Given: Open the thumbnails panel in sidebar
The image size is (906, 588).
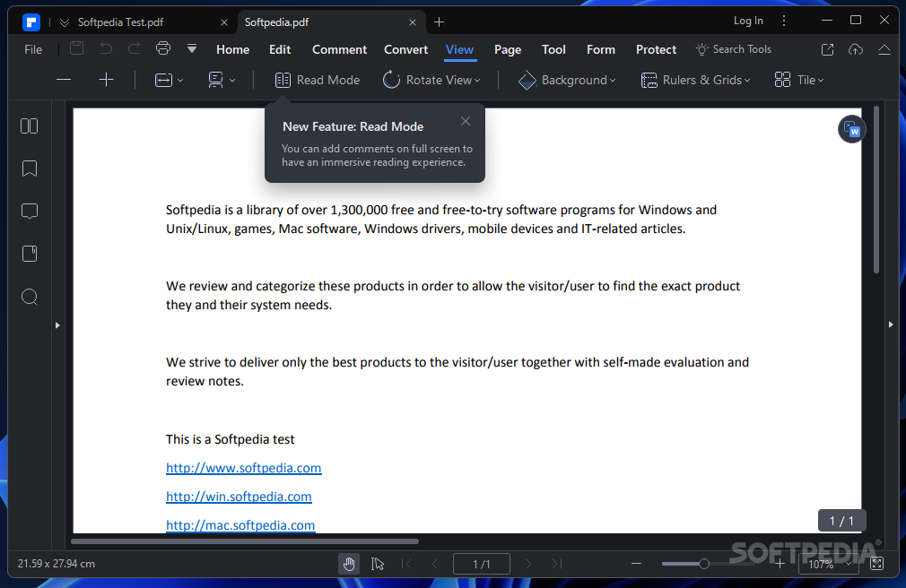Looking at the screenshot, I should [x=30, y=125].
